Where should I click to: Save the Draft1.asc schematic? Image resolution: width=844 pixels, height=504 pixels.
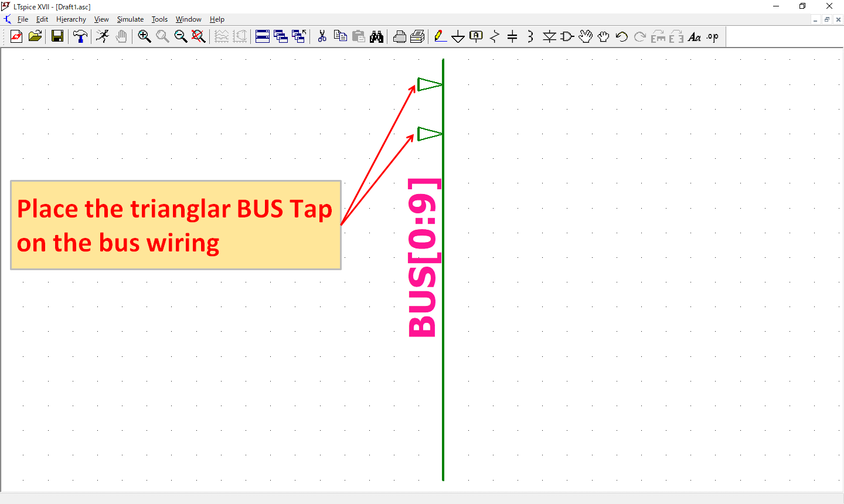point(57,36)
